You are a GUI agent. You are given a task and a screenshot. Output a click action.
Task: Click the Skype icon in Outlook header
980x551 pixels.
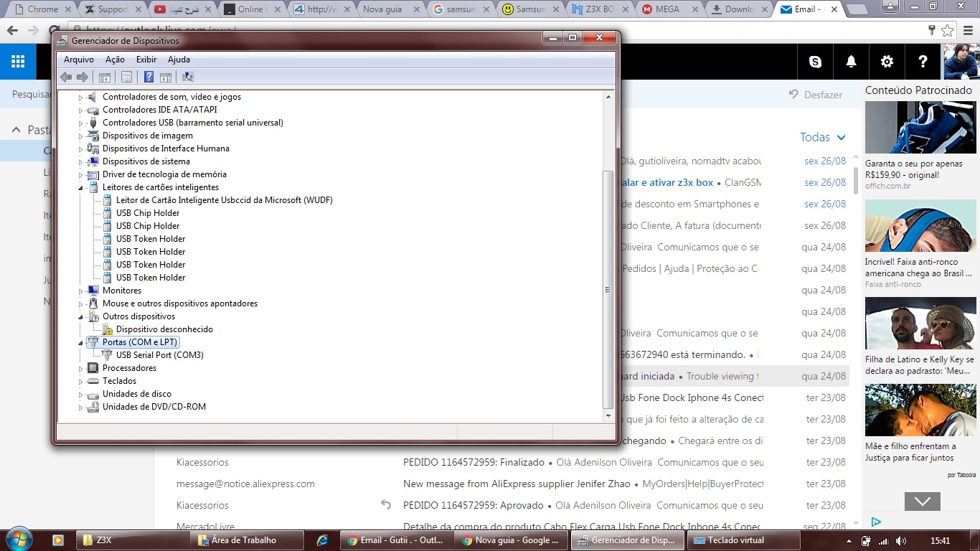816,62
